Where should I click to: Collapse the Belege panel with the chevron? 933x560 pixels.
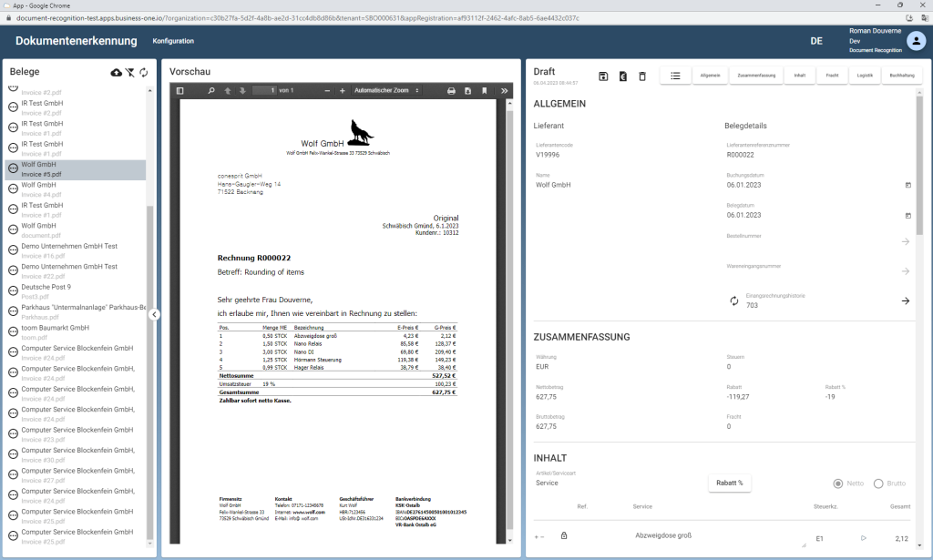point(155,314)
